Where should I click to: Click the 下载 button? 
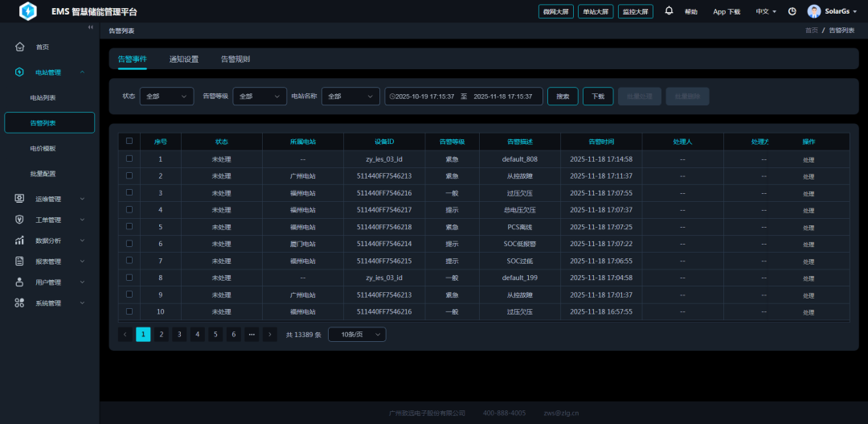[598, 97]
